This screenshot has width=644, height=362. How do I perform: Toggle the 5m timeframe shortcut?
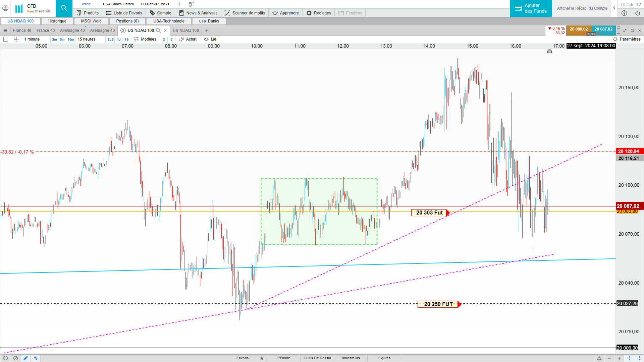[62, 39]
